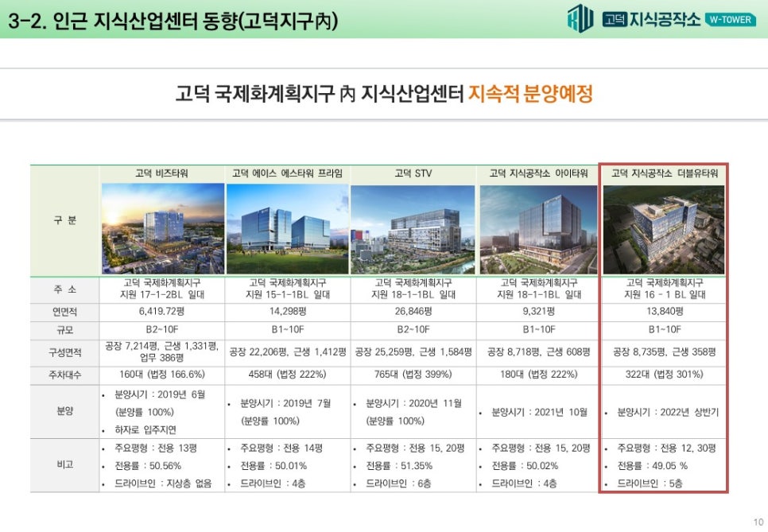The image size is (768, 532).
Task: Click the orange text '지속적 분양예정'
Action: click(530, 93)
